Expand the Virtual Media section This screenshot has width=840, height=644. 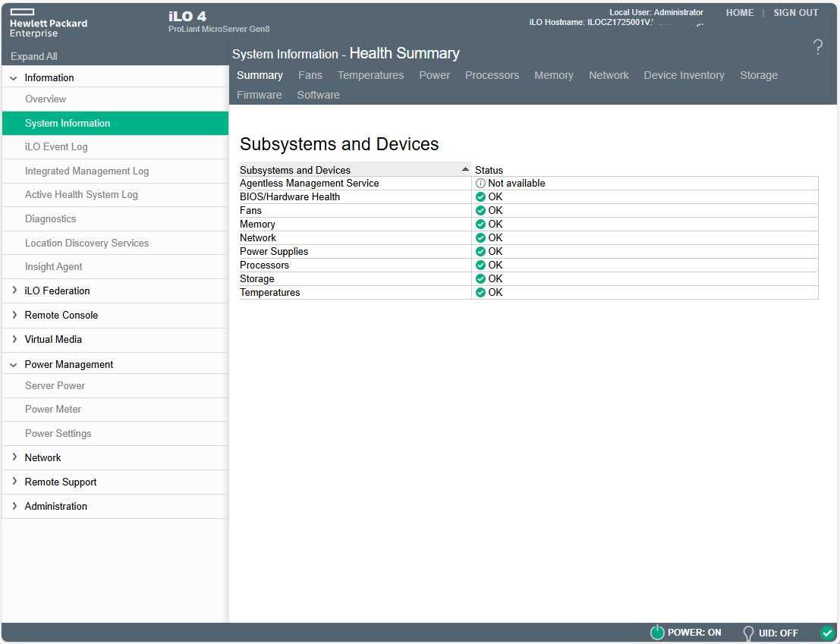click(x=14, y=339)
